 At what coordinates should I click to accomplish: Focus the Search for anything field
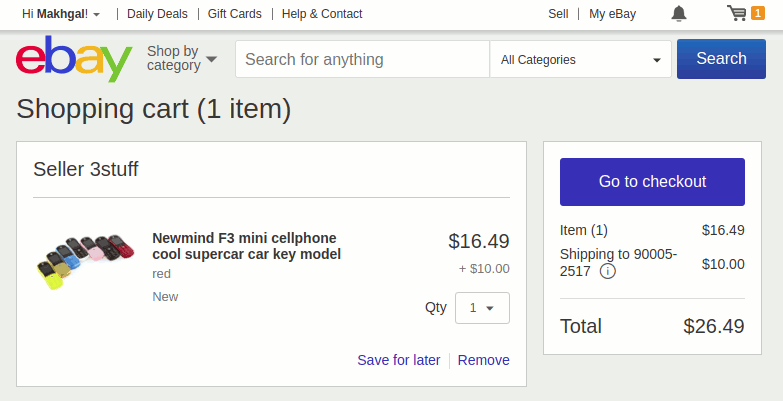362,59
